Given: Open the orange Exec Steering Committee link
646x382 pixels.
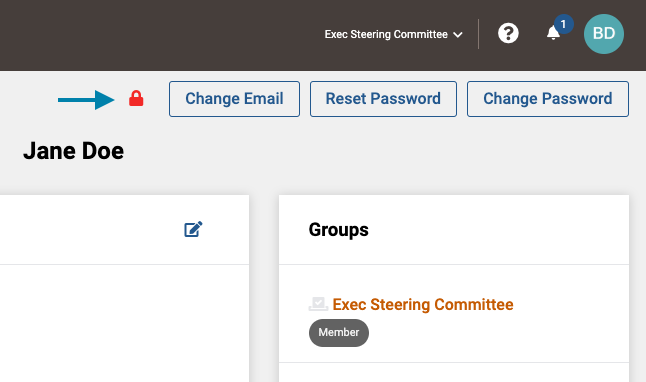Looking at the screenshot, I should tap(423, 305).
